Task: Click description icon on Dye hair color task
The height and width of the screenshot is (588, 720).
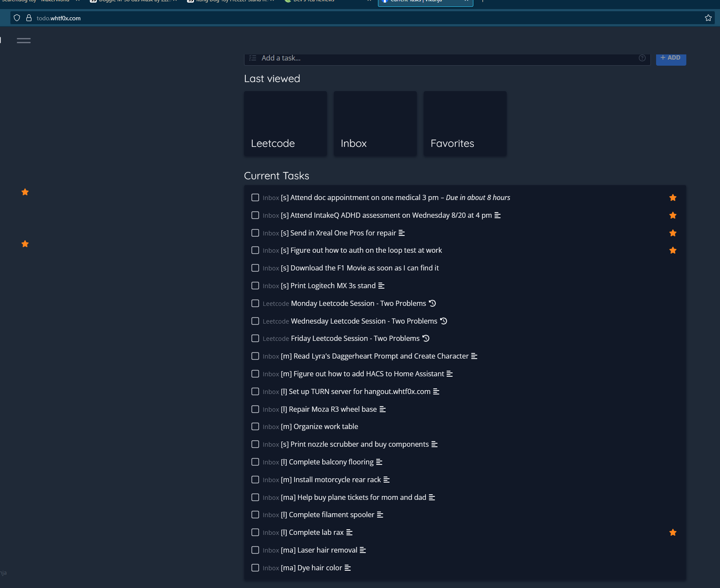Action: (x=348, y=568)
